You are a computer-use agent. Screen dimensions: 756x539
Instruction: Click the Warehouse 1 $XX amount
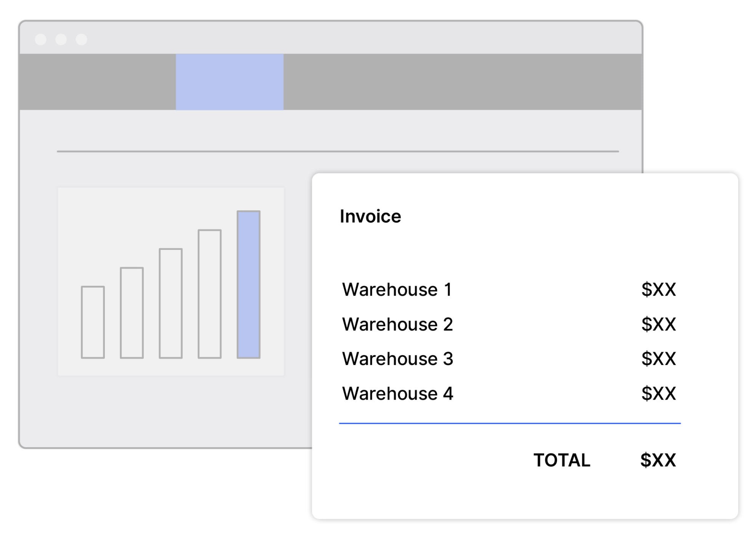point(658,289)
